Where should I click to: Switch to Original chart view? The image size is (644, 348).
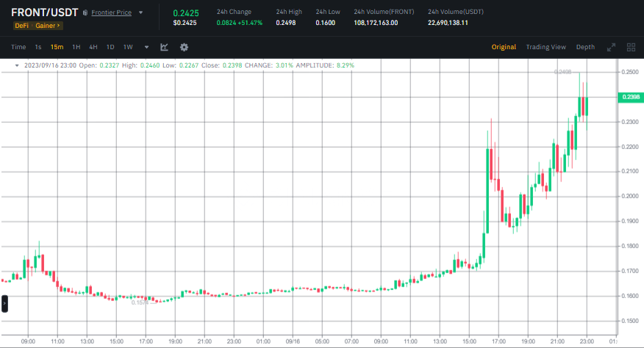coord(504,47)
